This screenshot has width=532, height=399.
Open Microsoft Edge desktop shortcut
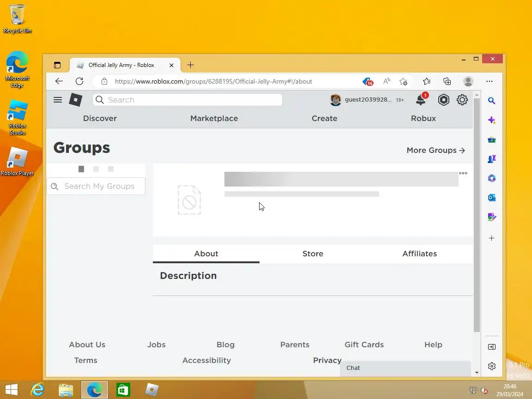point(17,70)
